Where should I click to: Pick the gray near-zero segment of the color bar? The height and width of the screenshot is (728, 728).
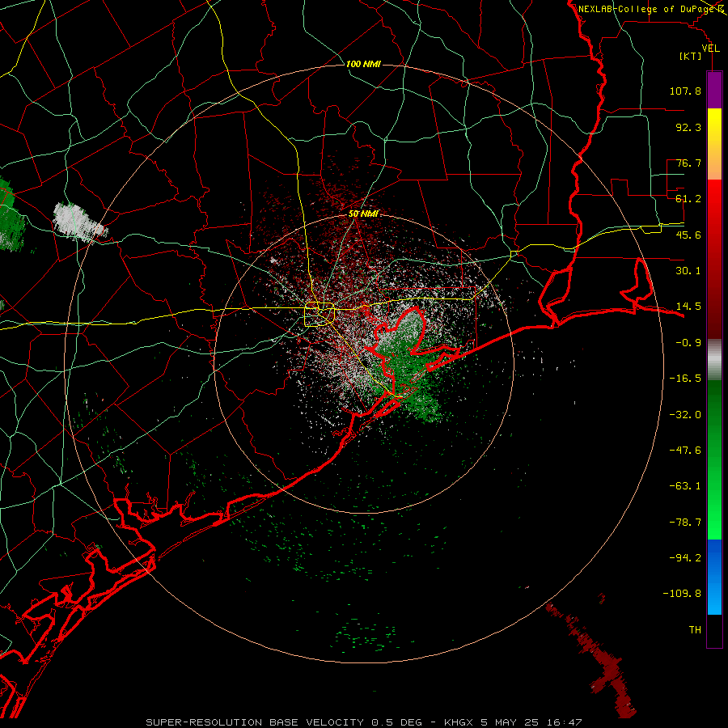(714, 360)
